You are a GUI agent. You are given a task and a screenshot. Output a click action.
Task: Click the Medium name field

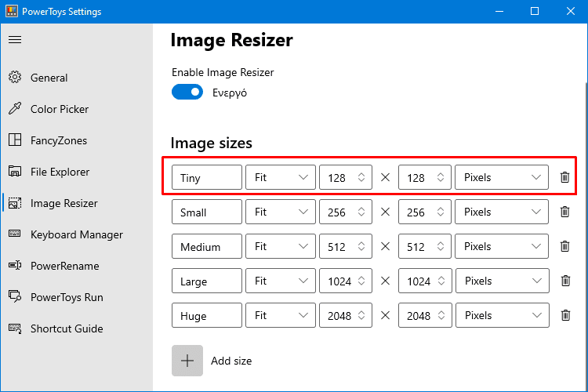click(207, 246)
